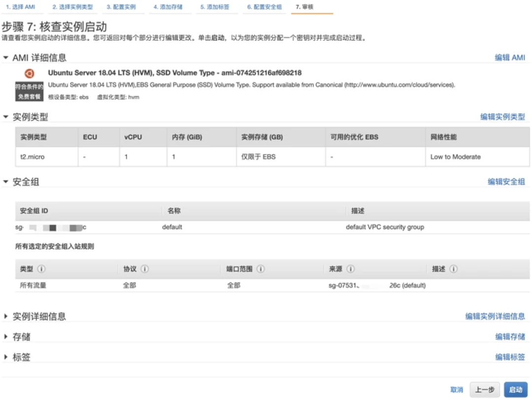The height and width of the screenshot is (400, 532).
Task: Click the 虚拟化类型: hvm text
Action: click(x=118, y=97)
